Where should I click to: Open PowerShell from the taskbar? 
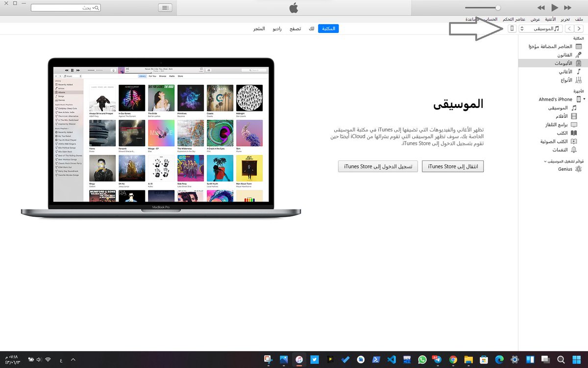tap(376, 360)
